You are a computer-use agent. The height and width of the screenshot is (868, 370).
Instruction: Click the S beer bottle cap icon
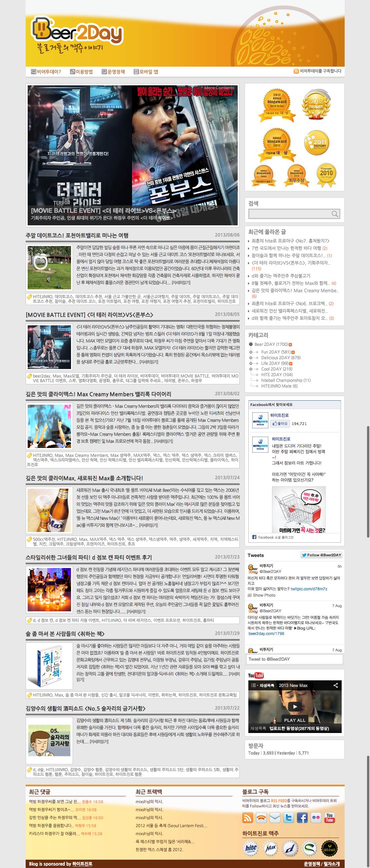click(310, 848)
